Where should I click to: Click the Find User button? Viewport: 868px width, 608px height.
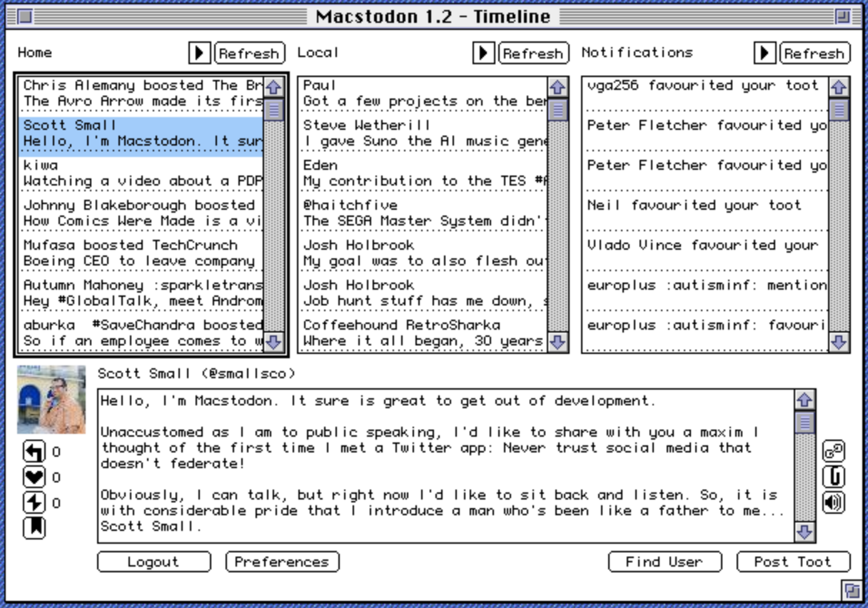click(x=665, y=562)
